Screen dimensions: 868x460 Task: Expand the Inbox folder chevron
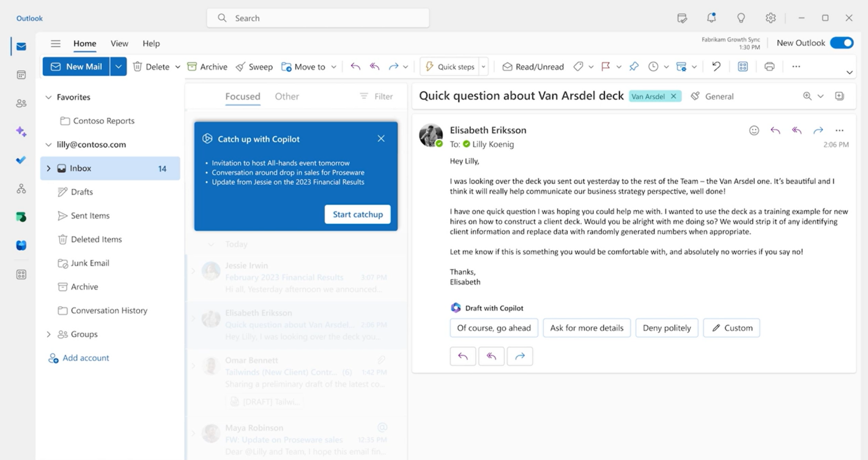coord(49,168)
